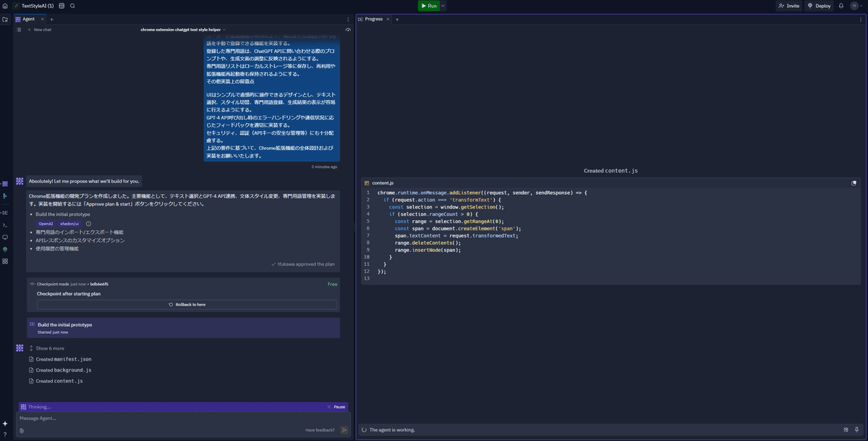This screenshot has height=441, width=868.
Task: Select the shadcn/ui tag
Action: pos(69,224)
